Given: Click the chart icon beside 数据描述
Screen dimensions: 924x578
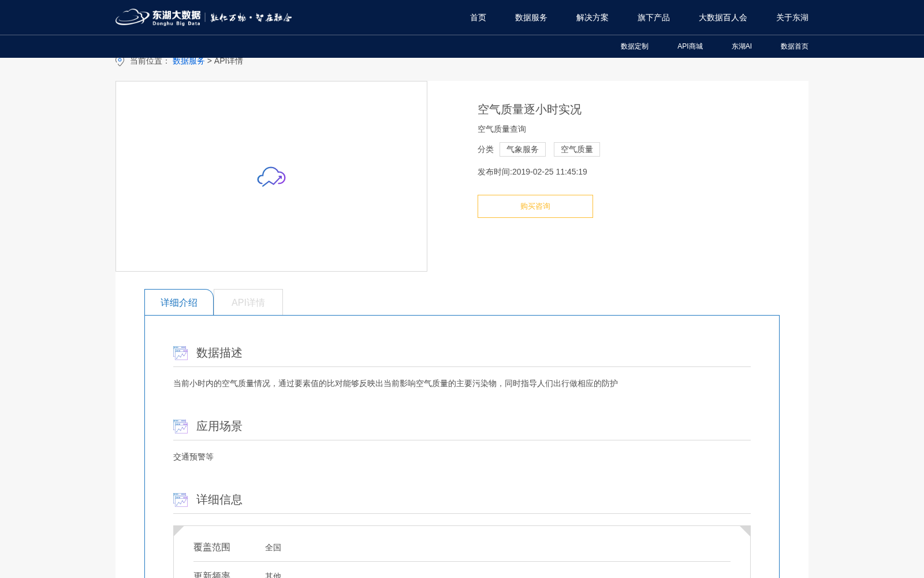Looking at the screenshot, I should pyautogui.click(x=181, y=353).
